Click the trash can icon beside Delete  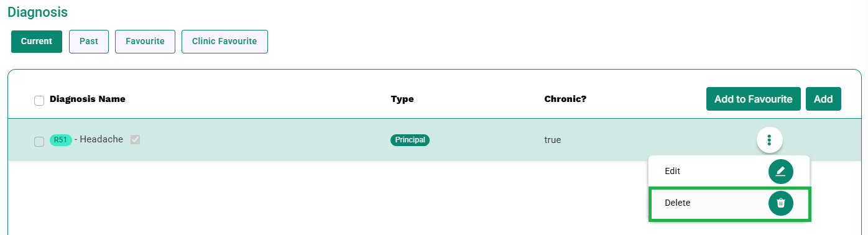coord(781,203)
